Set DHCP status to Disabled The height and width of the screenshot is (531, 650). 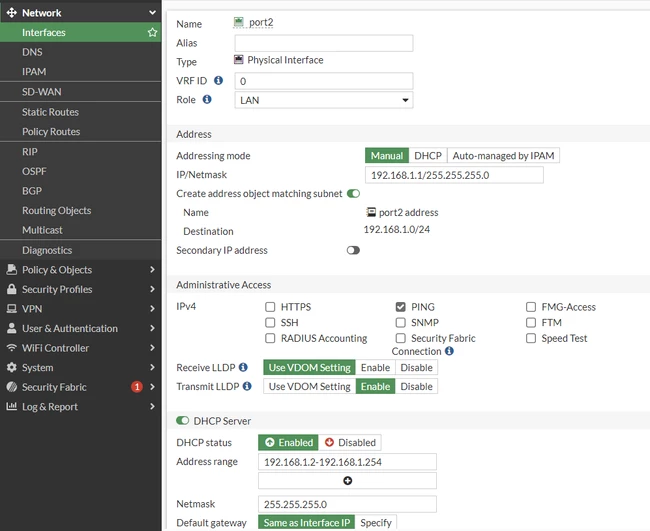350,442
